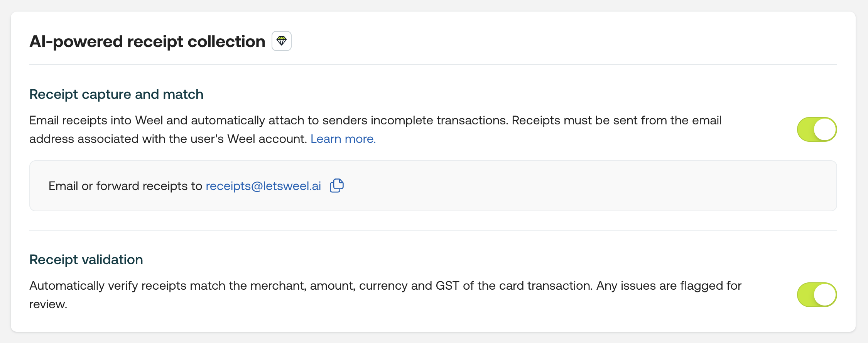
Task: Click 'address associated with the user's Weel account' text
Action: click(x=168, y=139)
